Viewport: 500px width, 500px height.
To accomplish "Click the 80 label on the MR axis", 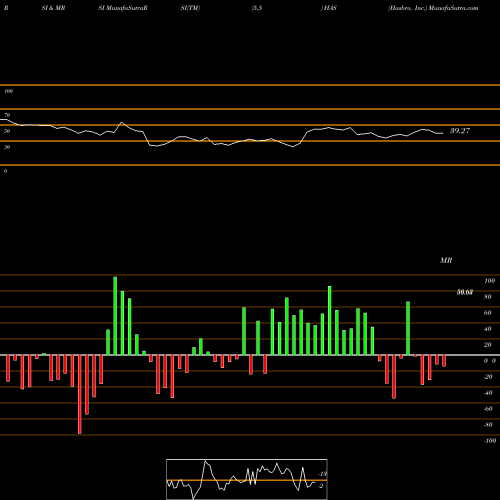I will 488,297.
